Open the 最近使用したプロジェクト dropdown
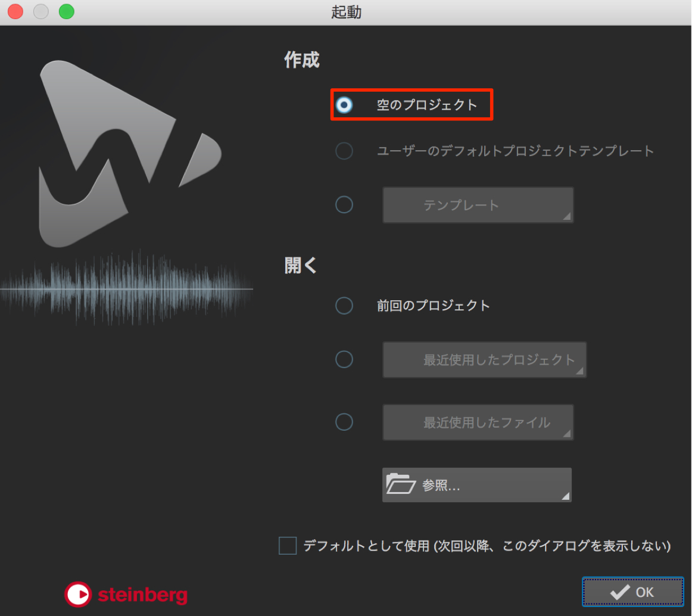The image size is (692, 616). [x=485, y=359]
